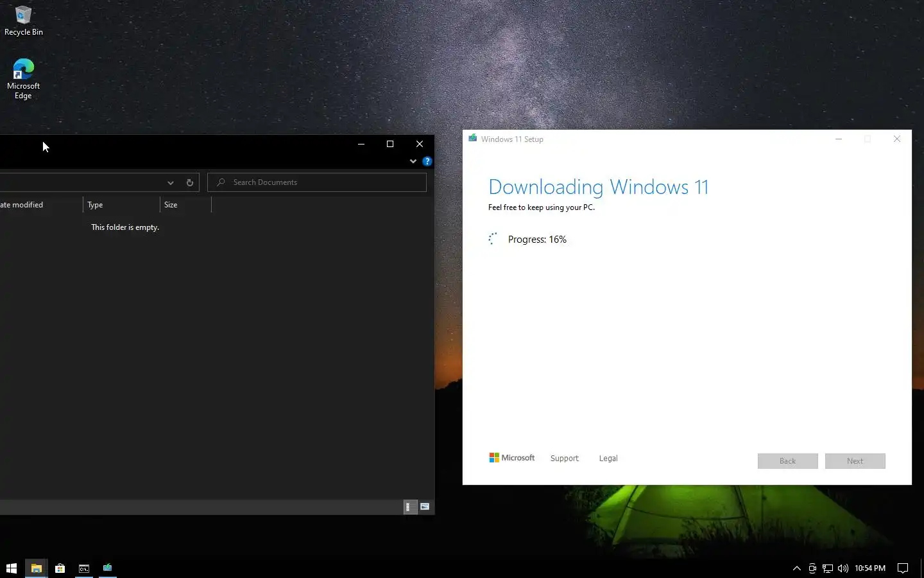The width and height of the screenshot is (924, 578).
Task: Click 'Feel free to keep using your PC.' text
Action: (x=542, y=207)
